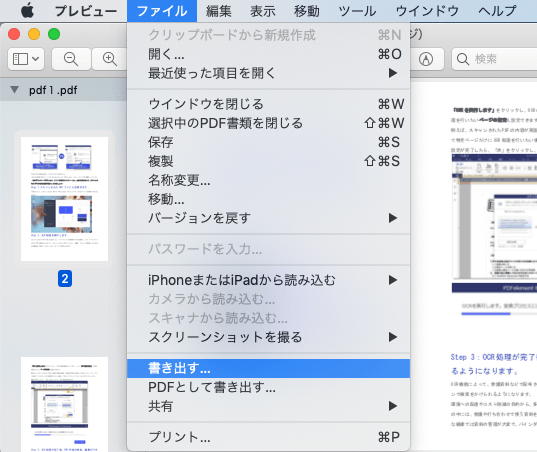Open the 編集 menu

(219, 11)
